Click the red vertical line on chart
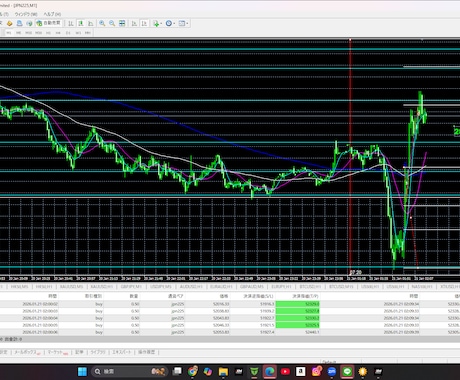 pyautogui.click(x=350, y=157)
